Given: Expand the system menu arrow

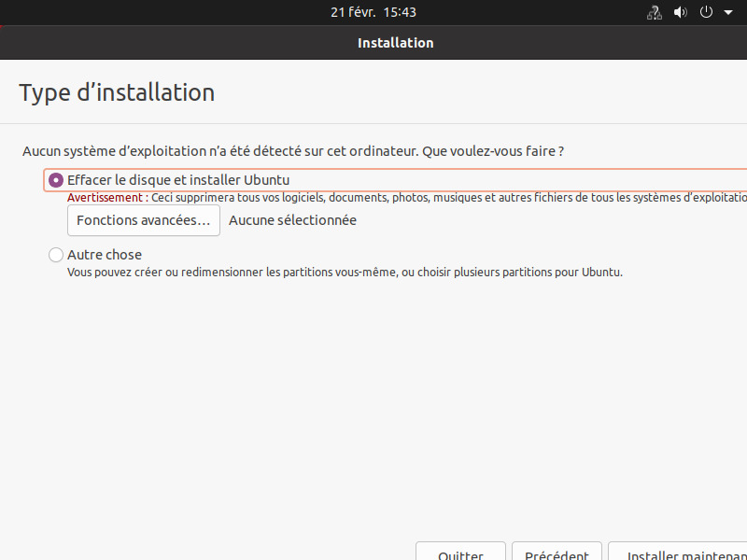Looking at the screenshot, I should (x=728, y=12).
